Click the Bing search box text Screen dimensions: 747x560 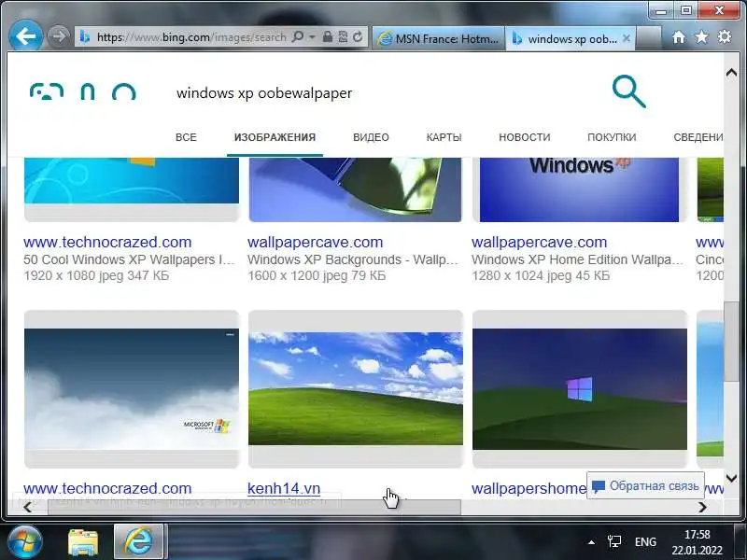[264, 92]
